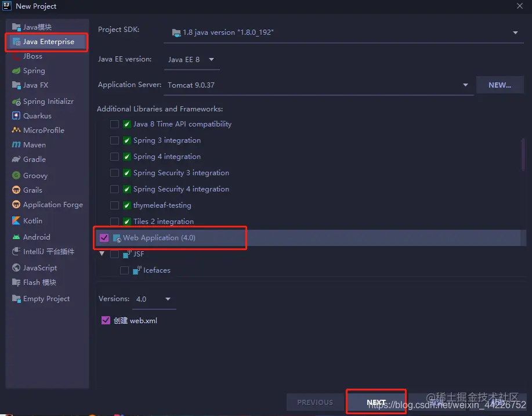Click 'thymeleaf-testing' label text
Image resolution: width=532 pixels, height=416 pixels.
pyautogui.click(x=162, y=205)
